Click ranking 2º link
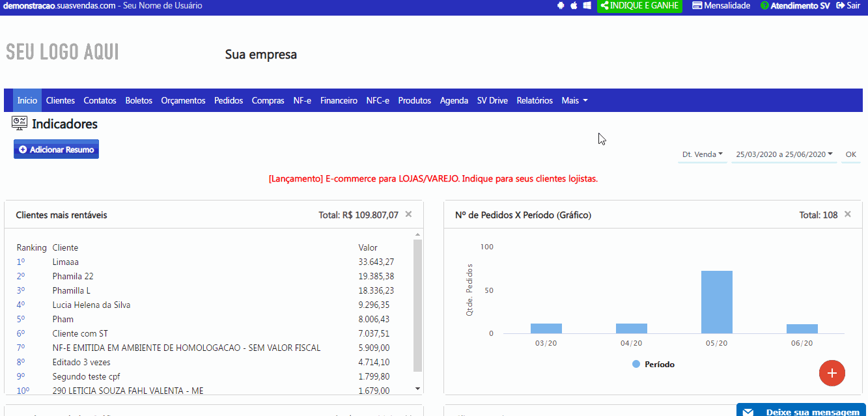The image size is (868, 416). click(x=21, y=276)
